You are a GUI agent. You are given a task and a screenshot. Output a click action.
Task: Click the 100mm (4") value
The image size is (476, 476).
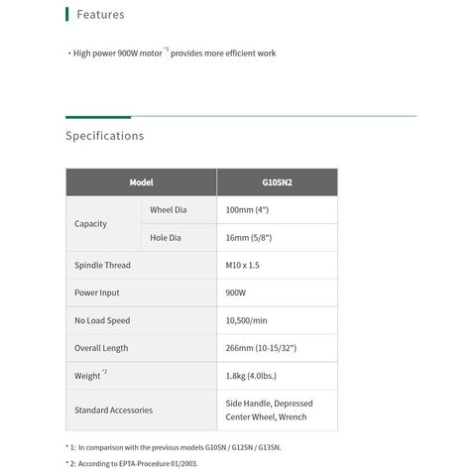coord(247,210)
